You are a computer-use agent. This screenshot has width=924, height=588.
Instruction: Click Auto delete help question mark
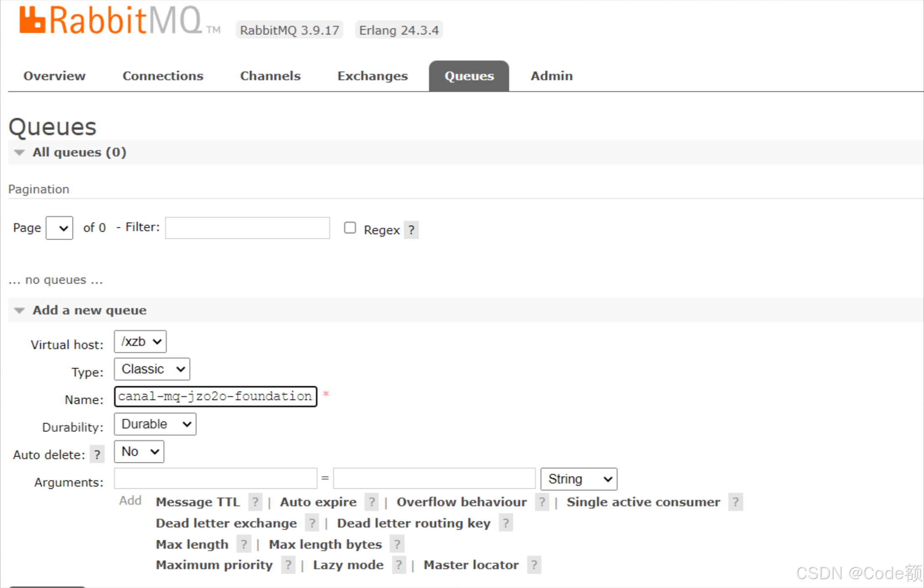tap(97, 454)
